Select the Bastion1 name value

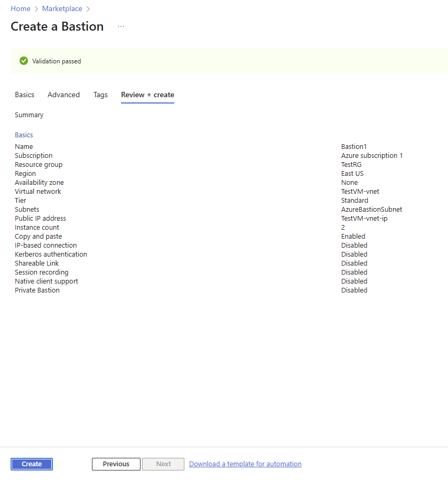[x=353, y=147]
